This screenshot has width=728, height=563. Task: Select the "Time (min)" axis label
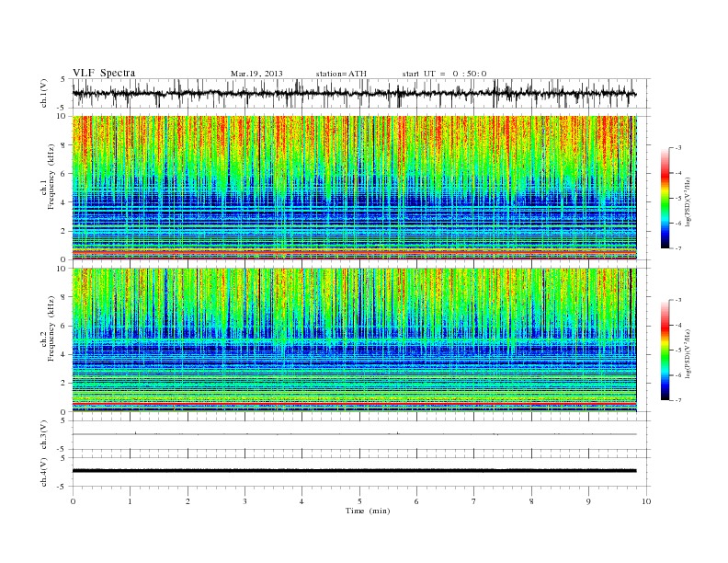pos(368,511)
